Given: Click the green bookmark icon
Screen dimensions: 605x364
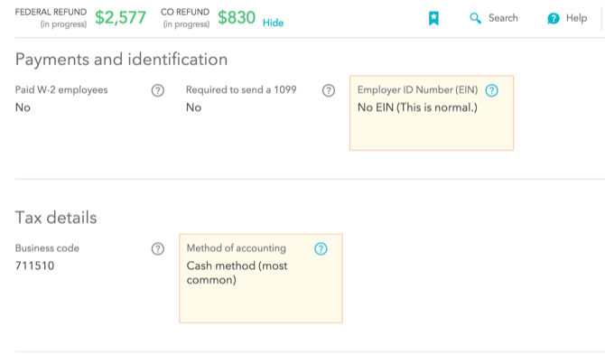Looking at the screenshot, I should point(433,18).
